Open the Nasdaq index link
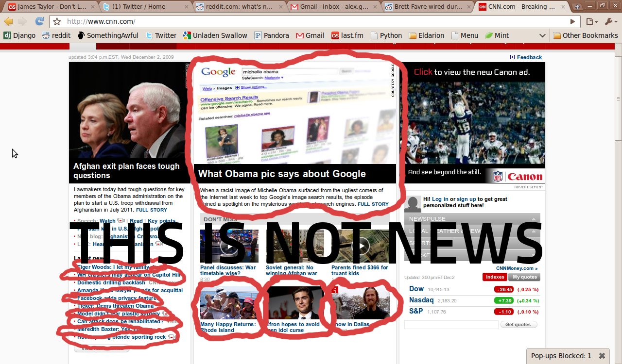 (421, 300)
